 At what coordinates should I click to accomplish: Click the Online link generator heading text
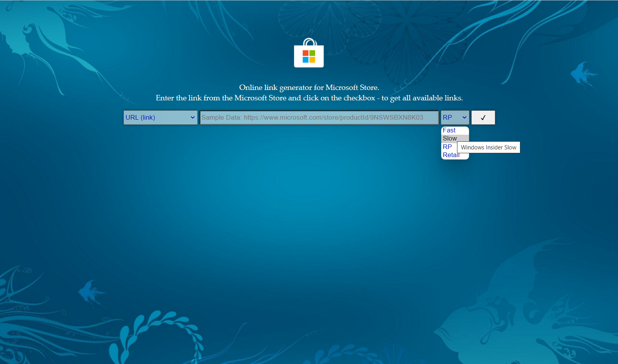tap(309, 88)
